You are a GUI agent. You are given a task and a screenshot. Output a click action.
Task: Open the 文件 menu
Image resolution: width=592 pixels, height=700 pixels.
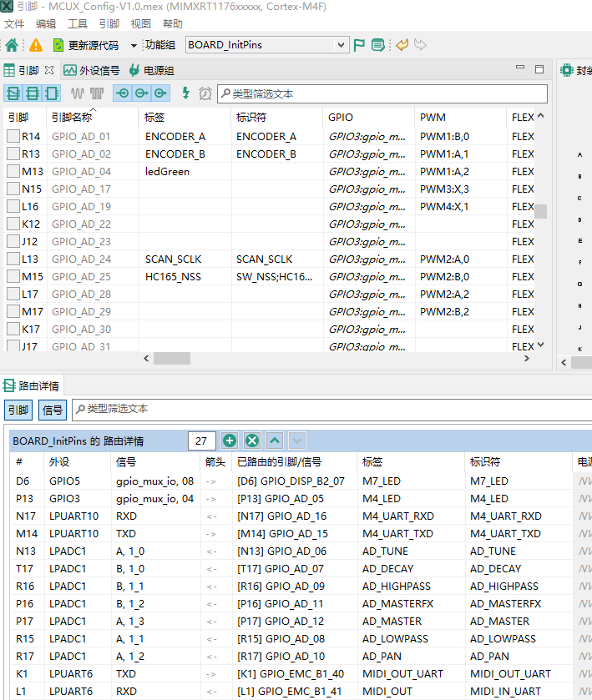[14, 23]
